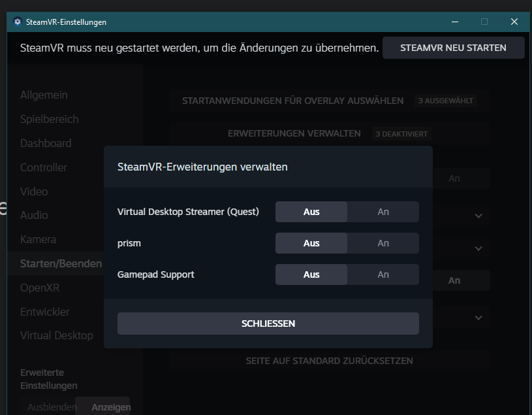Viewport: 532px width, 415px height.
Task: Click the 3 DEAKTIVIERT badge
Action: [x=401, y=134]
